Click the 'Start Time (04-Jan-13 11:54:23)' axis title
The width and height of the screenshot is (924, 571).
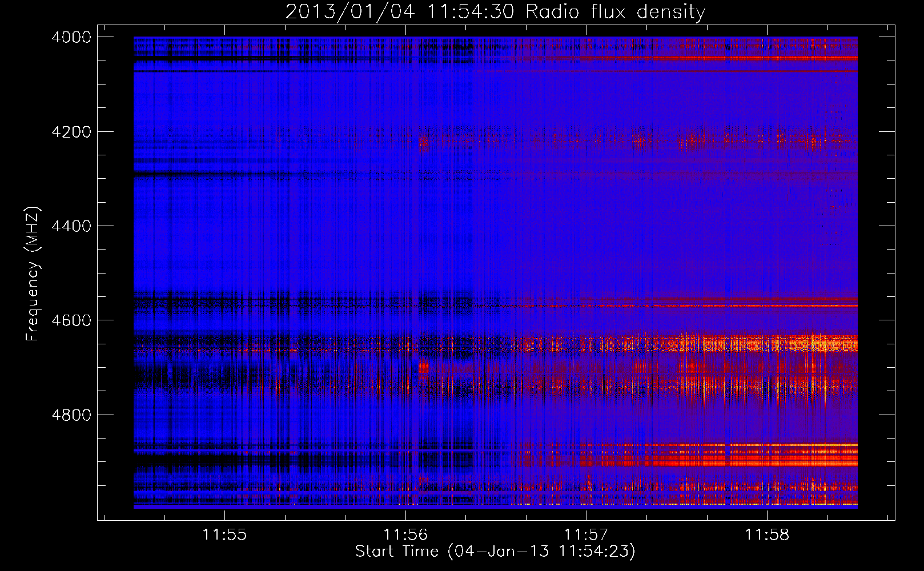(x=495, y=552)
